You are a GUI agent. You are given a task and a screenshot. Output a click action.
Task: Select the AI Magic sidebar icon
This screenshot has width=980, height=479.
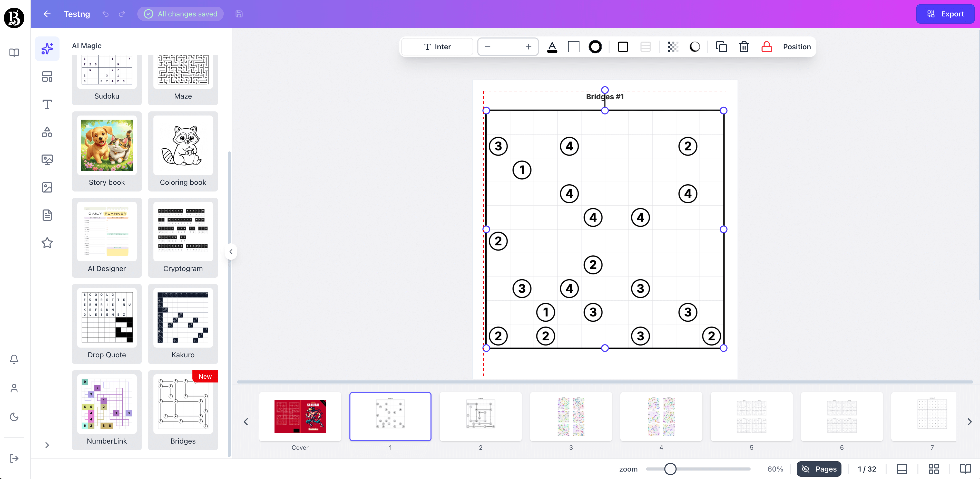[47, 48]
